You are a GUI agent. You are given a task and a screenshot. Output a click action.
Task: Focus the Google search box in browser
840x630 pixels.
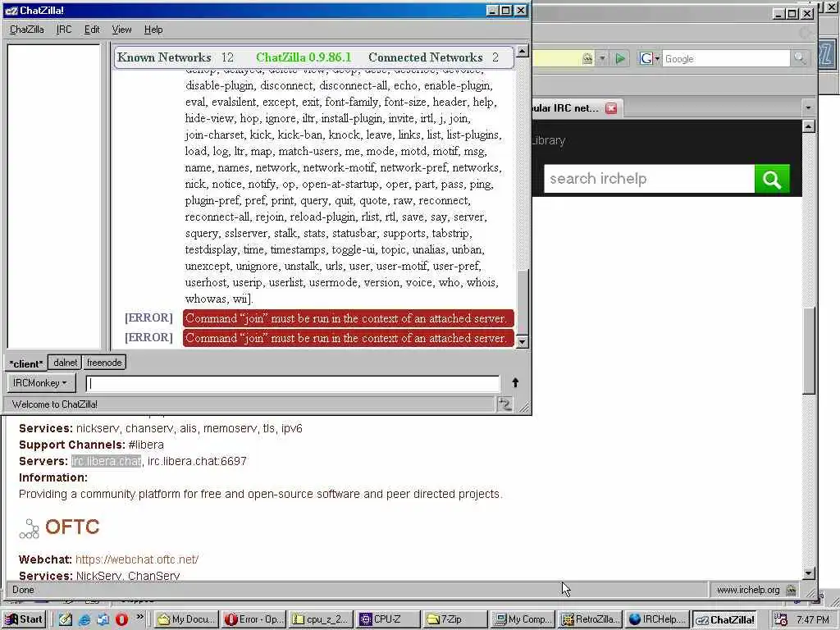pos(726,59)
